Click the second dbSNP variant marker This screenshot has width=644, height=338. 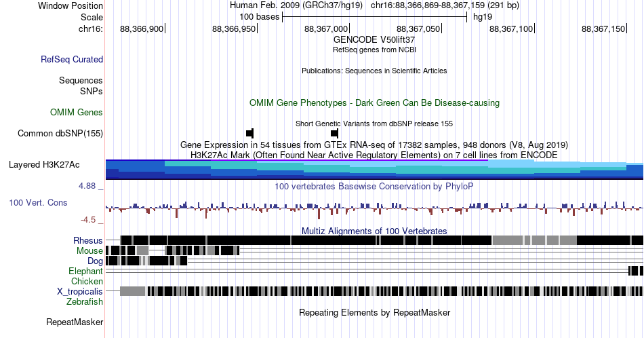pyautogui.click(x=334, y=133)
